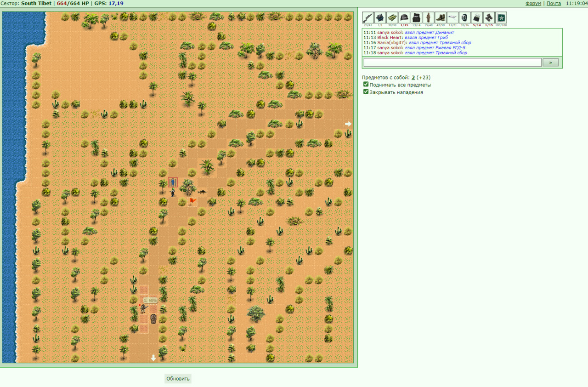
Task: Click sanya sokol name in 11:11 message
Action: 390,33
